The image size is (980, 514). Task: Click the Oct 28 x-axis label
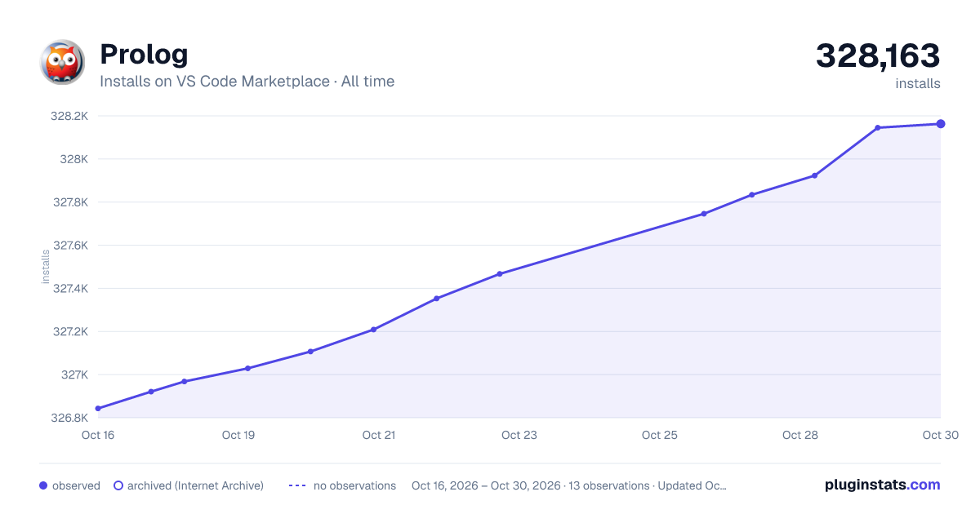pos(800,435)
